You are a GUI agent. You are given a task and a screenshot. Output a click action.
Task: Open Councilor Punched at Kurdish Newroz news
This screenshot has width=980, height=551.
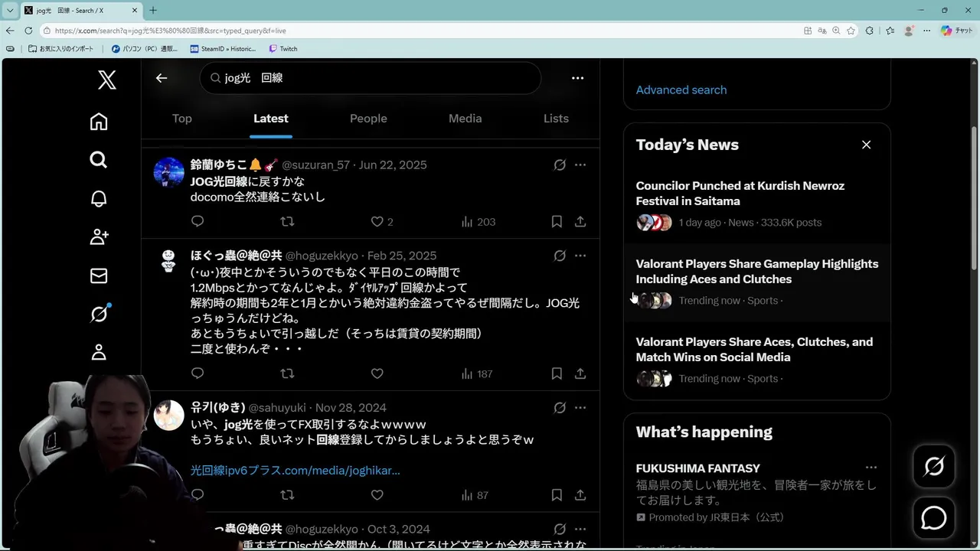[757, 204]
